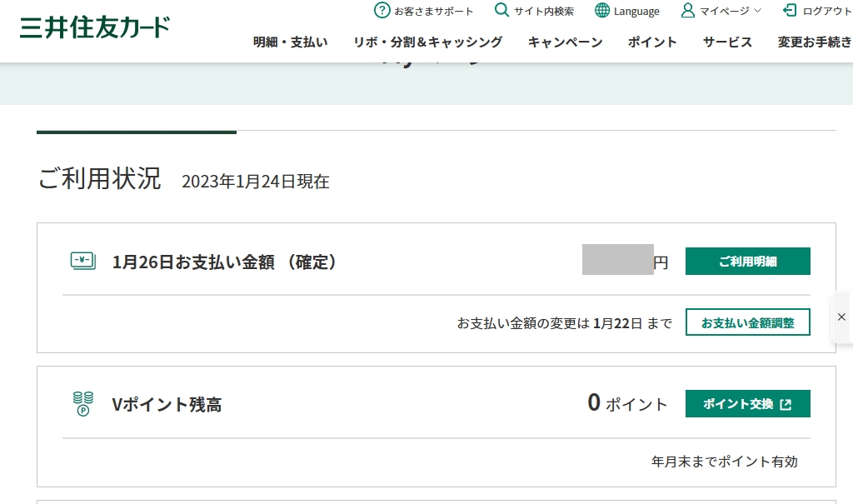Go to home via 三井住友カード logo
853x504 pixels.
coord(95,27)
